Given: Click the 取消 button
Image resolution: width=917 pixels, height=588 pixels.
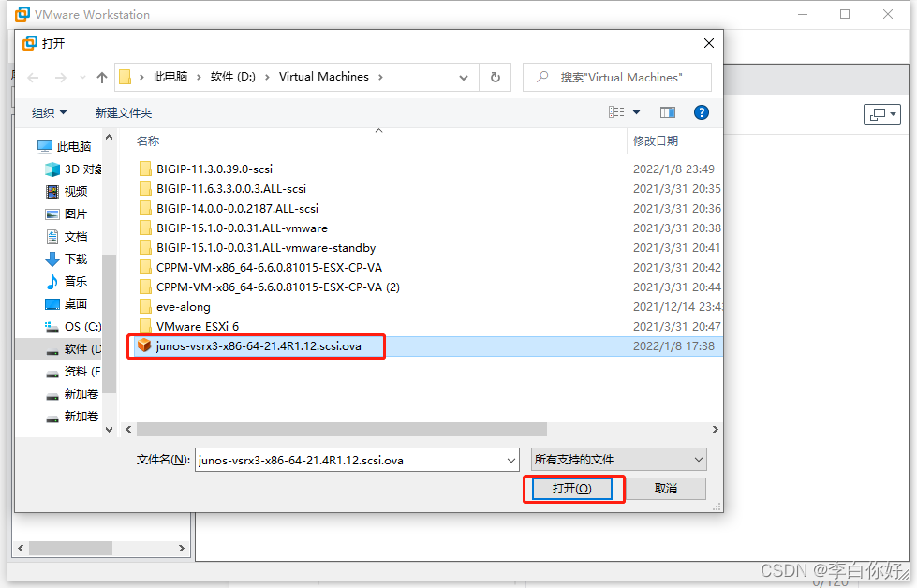Looking at the screenshot, I should pos(666,489).
